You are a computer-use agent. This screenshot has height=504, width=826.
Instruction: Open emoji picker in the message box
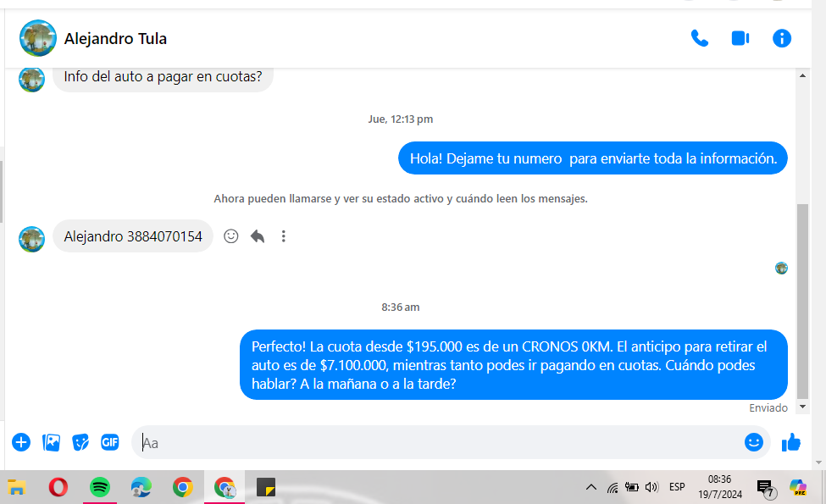point(753,442)
